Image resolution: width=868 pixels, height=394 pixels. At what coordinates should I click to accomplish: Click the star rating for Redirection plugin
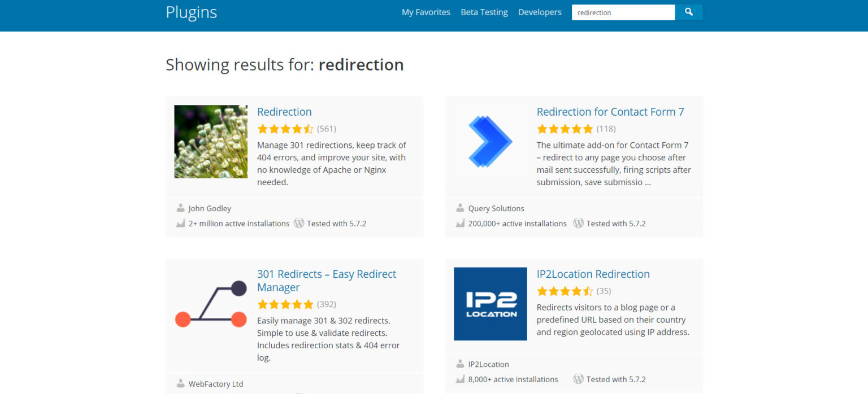pos(285,128)
